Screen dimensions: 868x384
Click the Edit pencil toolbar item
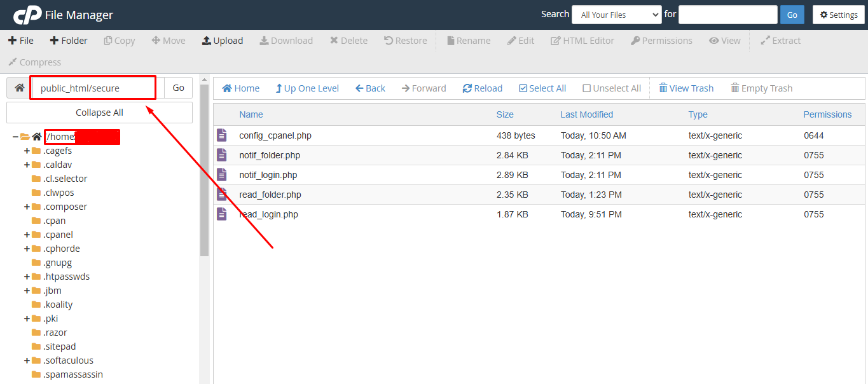tap(521, 41)
